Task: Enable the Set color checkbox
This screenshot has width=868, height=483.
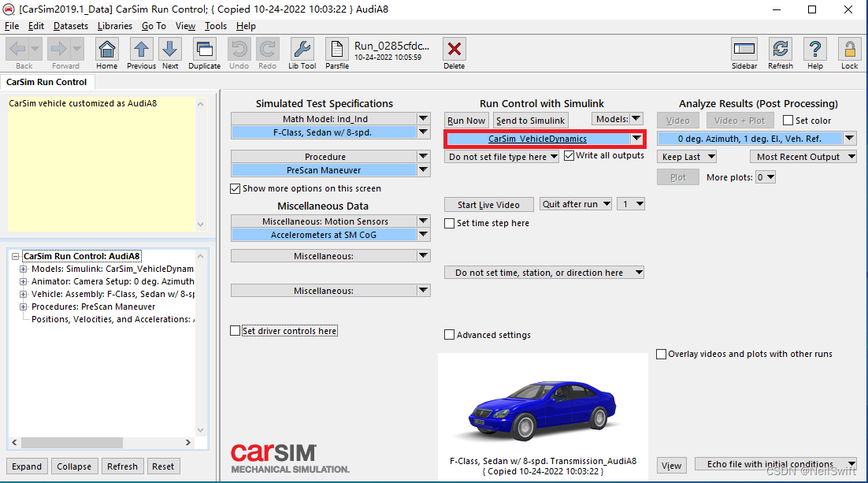Action: (788, 121)
